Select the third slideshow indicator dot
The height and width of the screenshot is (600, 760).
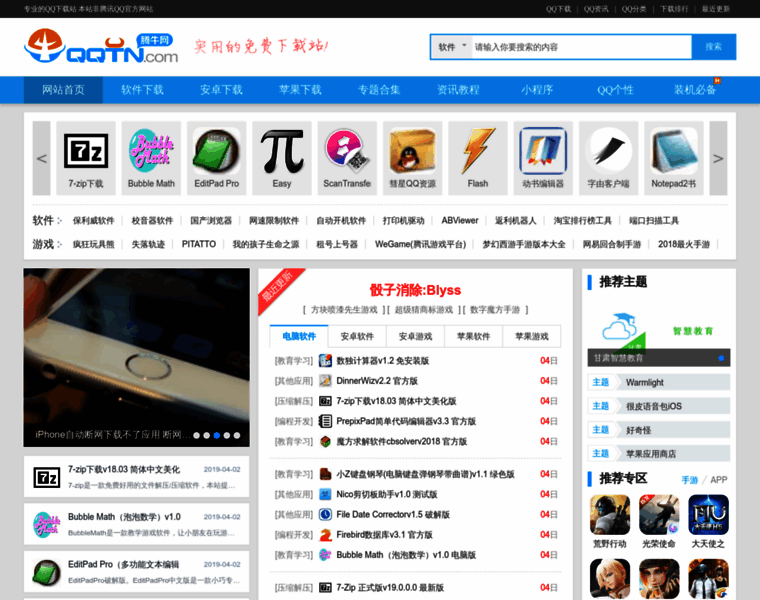point(217,435)
